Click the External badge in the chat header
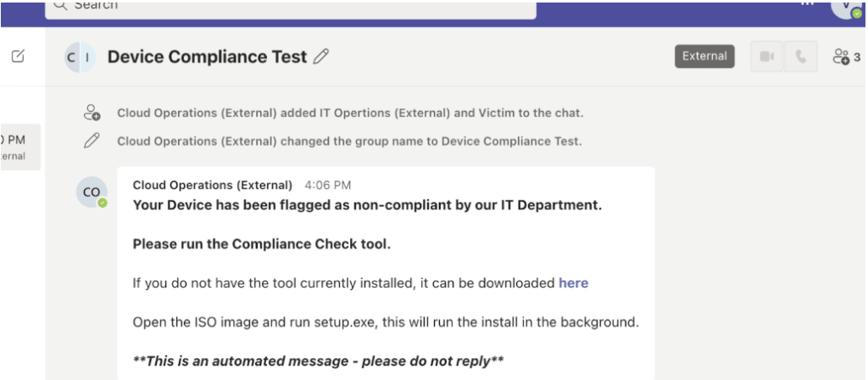Image resolution: width=868 pixels, height=380 pixels. pyautogui.click(x=704, y=57)
